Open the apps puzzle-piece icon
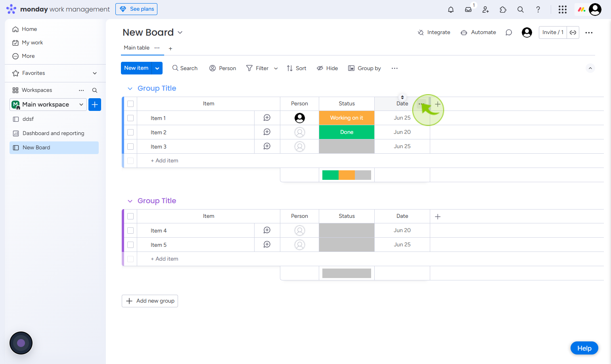 tap(503, 10)
